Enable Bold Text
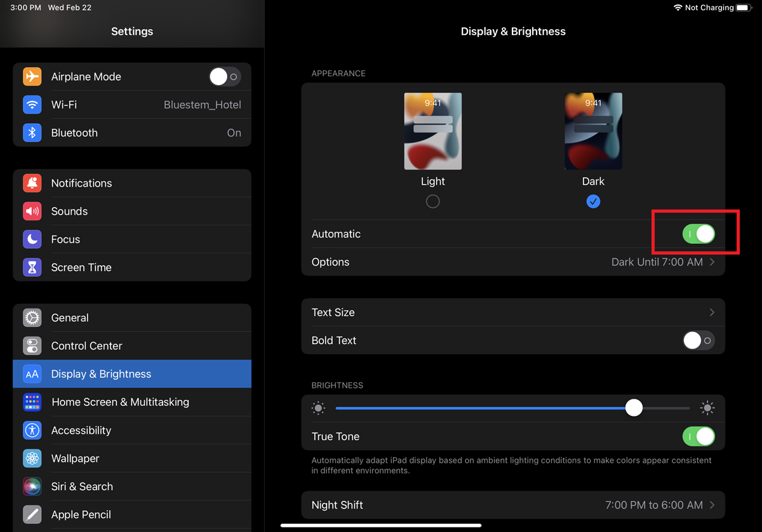Viewport: 762px width, 532px height. 698,340
